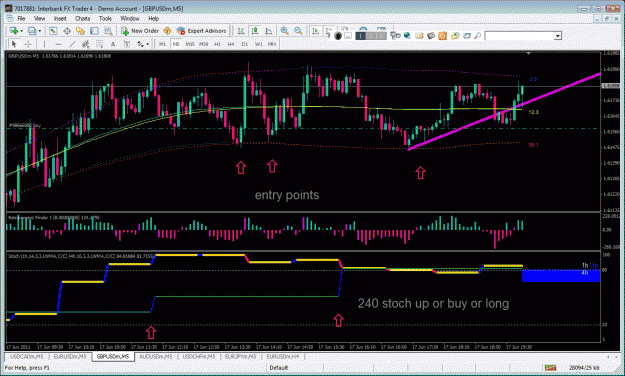
Task: Expand the New Chart dropdown arrow
Action: [x=22, y=31]
